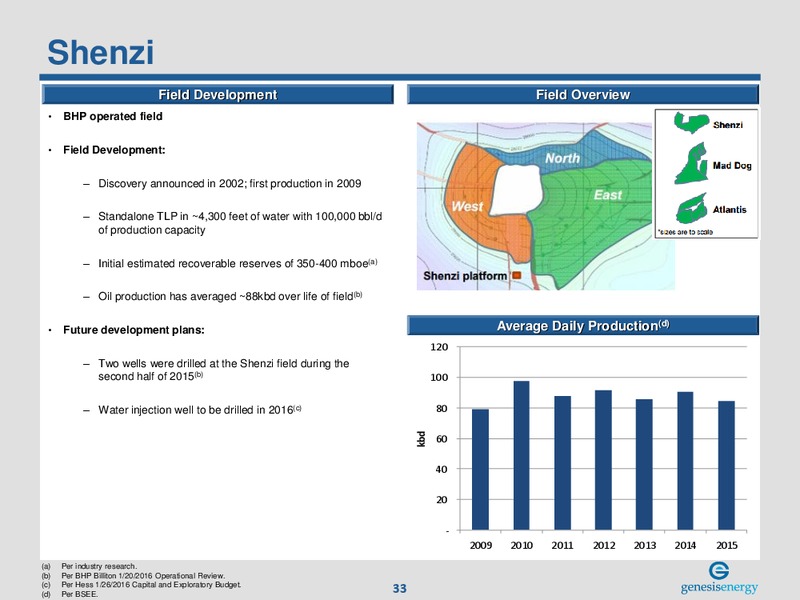Click the Average Daily Production header
Viewport: 800px width, 600px height.
[x=583, y=326]
